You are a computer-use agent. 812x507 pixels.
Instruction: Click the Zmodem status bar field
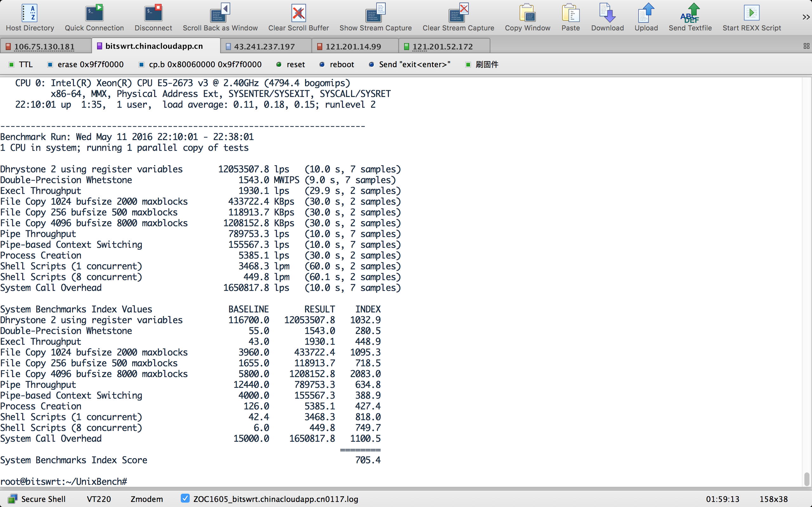pos(147,499)
